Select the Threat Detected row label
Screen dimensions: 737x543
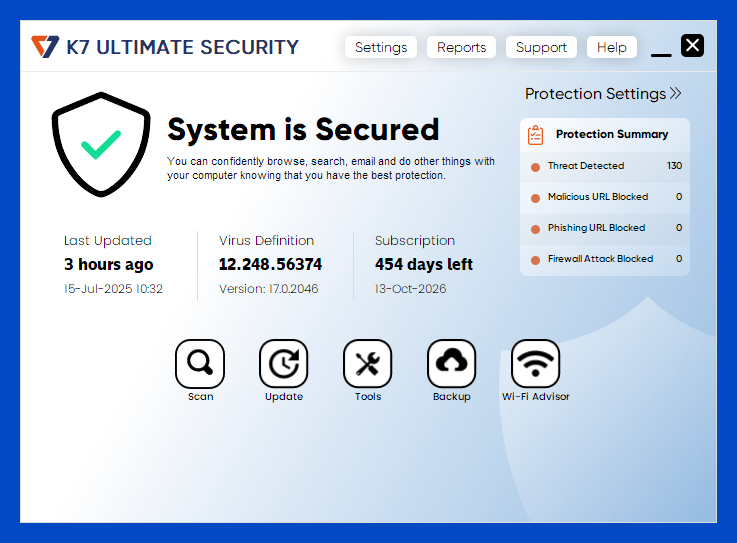[586, 165]
